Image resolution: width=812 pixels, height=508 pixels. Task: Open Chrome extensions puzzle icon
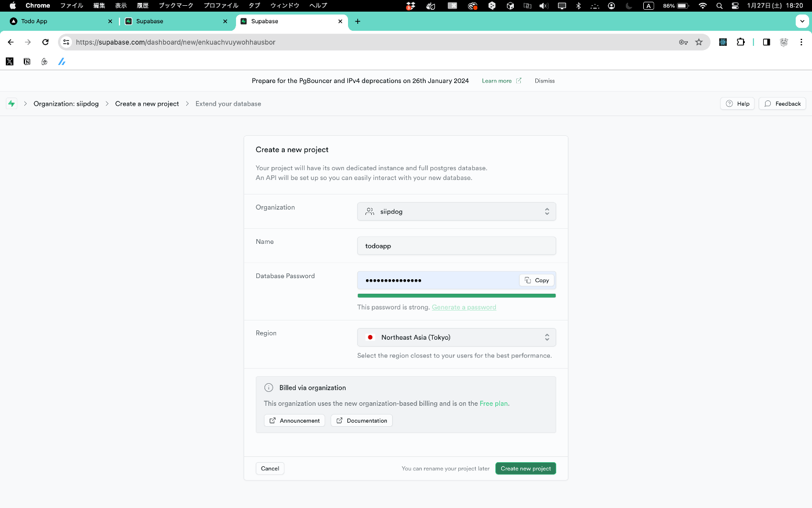pos(741,42)
